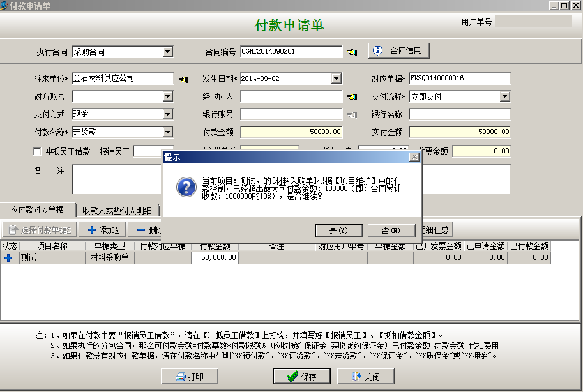Click 否(N) to cancel the prompt
This screenshot has width=583, height=392.
[x=391, y=230]
